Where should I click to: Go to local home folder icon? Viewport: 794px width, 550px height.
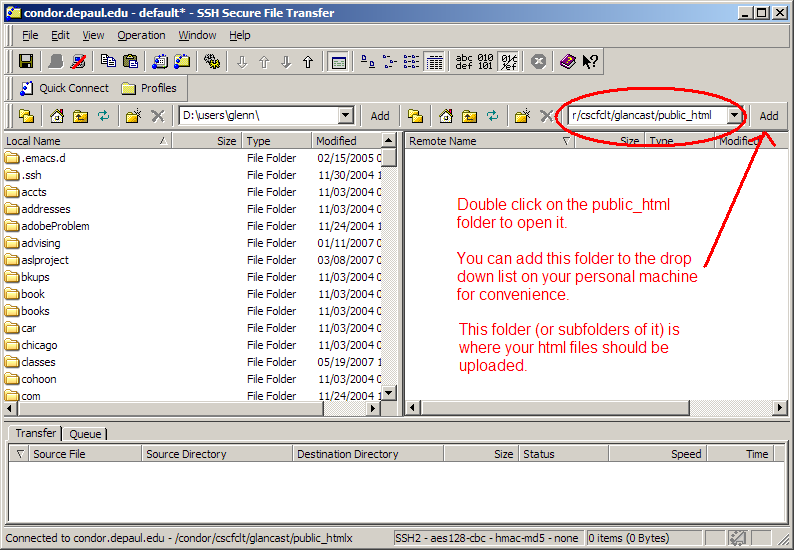point(57,116)
